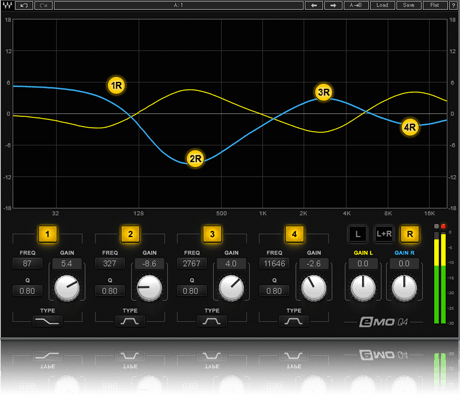The image size is (460, 395).
Task: Click band 2 gain knob
Action: tap(149, 288)
